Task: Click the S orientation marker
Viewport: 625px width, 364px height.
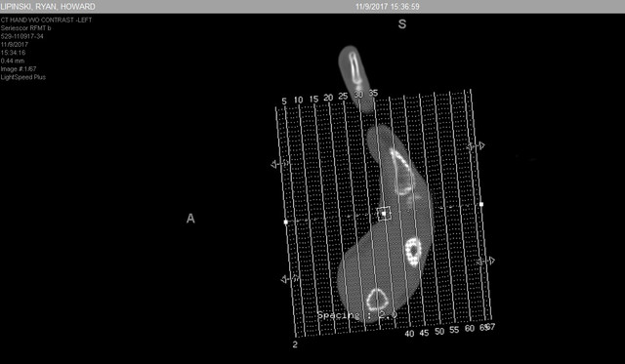Action: click(402, 24)
